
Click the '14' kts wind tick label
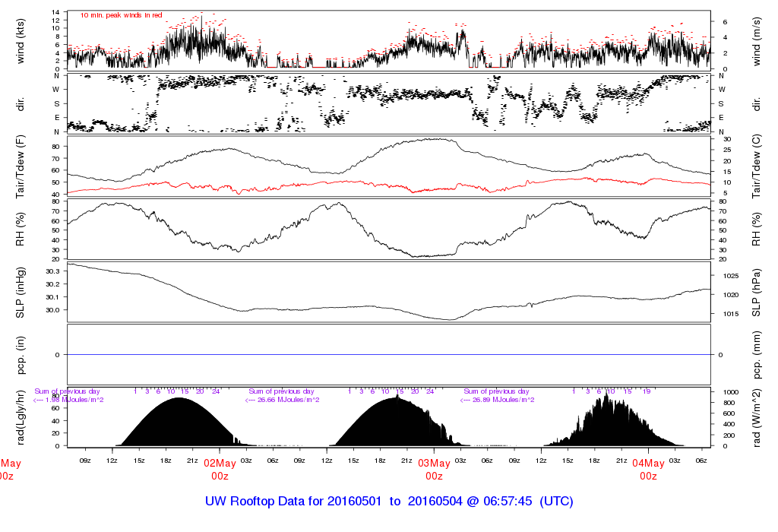(56, 12)
